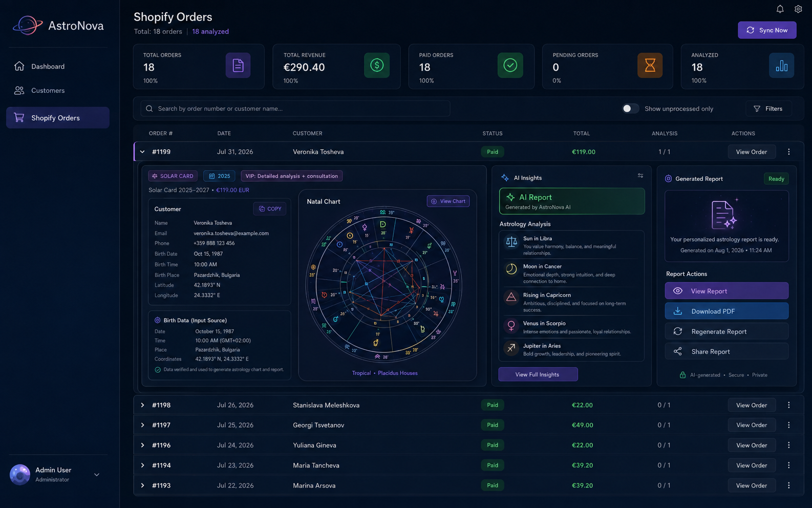Click the Download PDF button
The width and height of the screenshot is (812, 508).
(726, 311)
